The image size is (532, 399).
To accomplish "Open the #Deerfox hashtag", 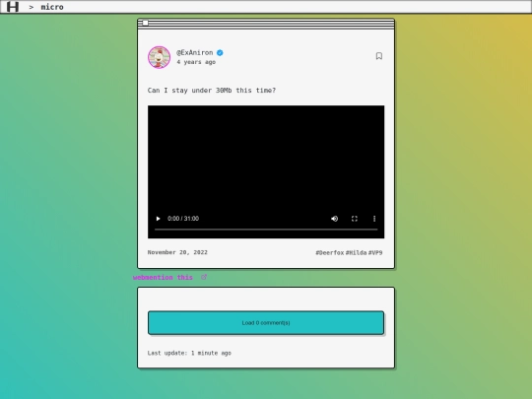I will (330, 253).
